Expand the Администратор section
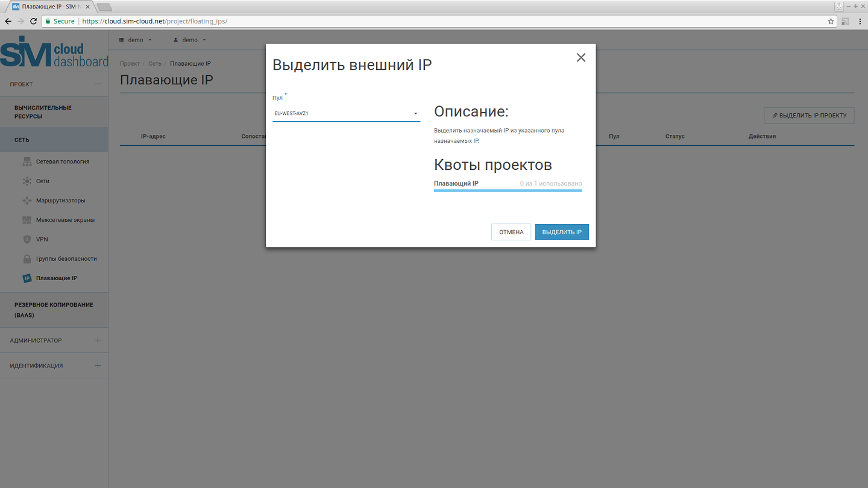868x488 pixels. [98, 340]
